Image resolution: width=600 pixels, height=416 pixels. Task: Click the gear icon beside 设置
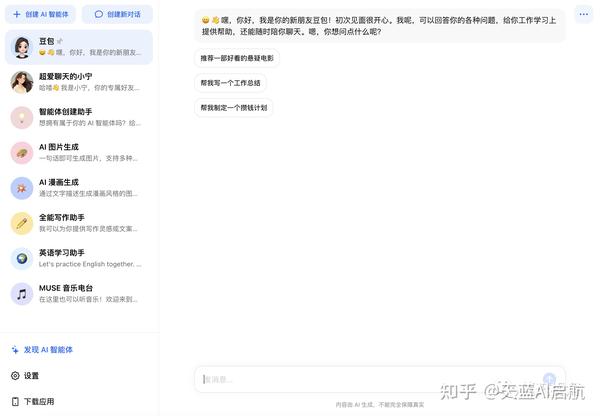coord(15,375)
